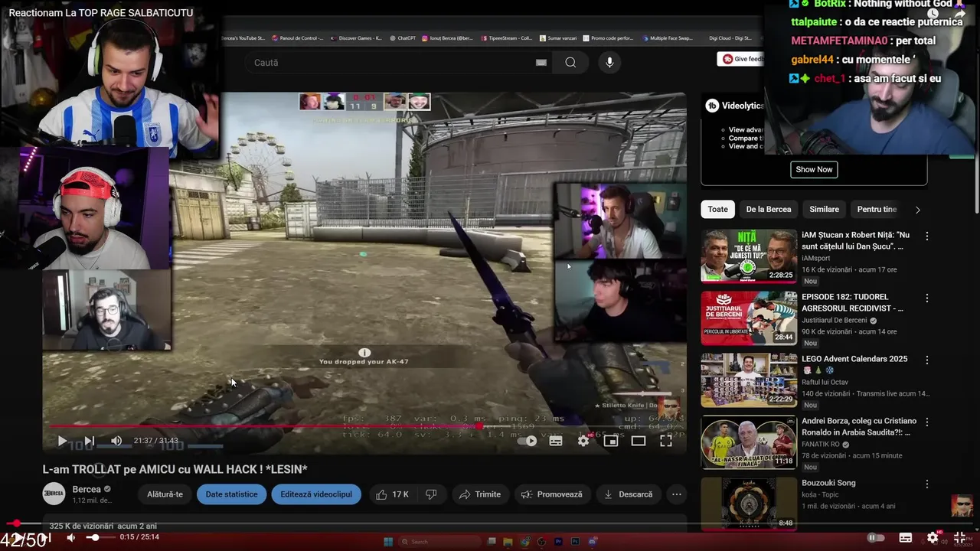This screenshot has width=980, height=551.
Task: Open LEGO Advent Calendars 2025 thumbnail
Action: (749, 380)
